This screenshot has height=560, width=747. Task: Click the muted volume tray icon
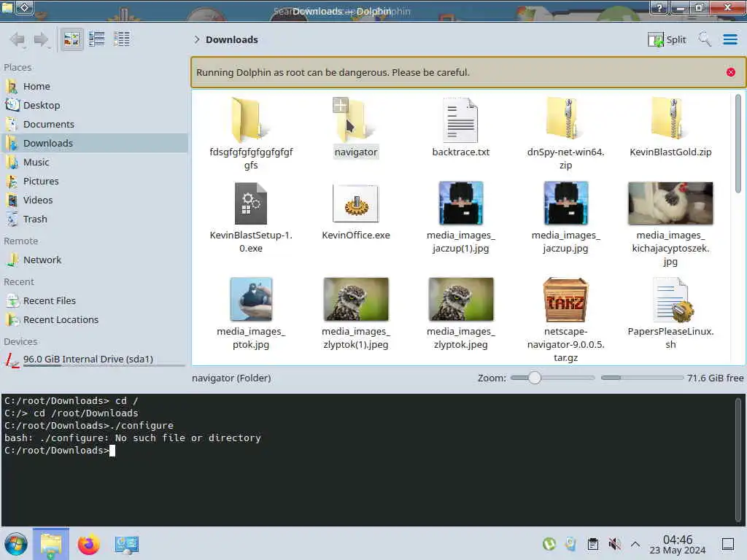pyautogui.click(x=614, y=543)
